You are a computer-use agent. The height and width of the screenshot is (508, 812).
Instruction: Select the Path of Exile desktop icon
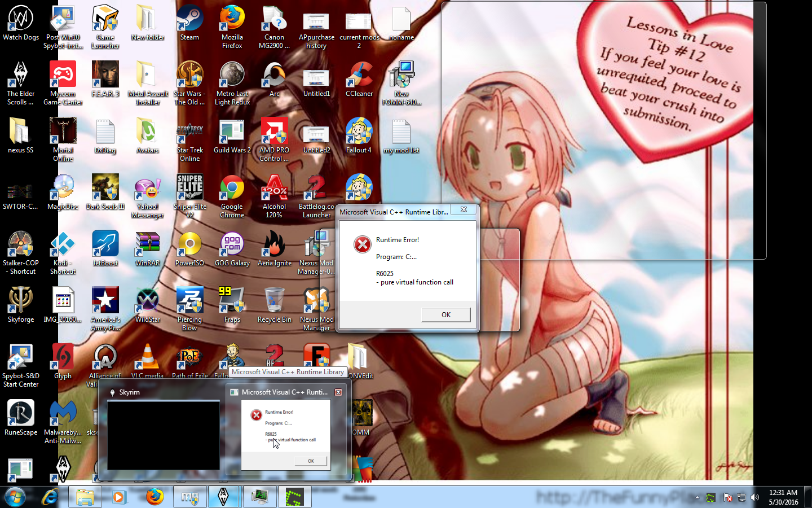[x=189, y=361]
